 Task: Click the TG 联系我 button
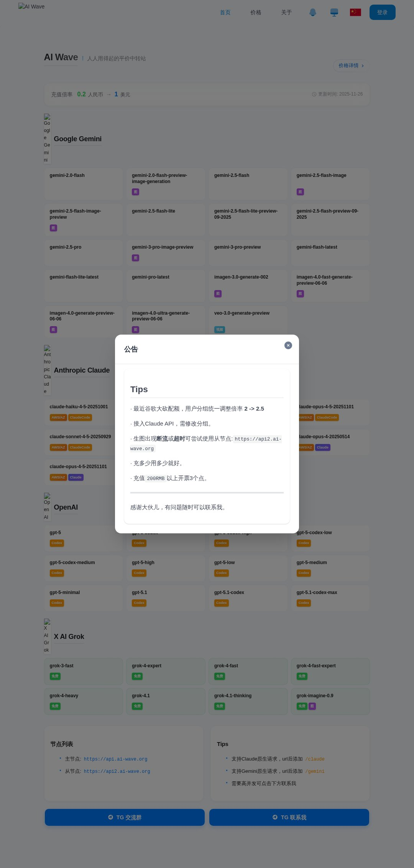click(x=289, y=817)
